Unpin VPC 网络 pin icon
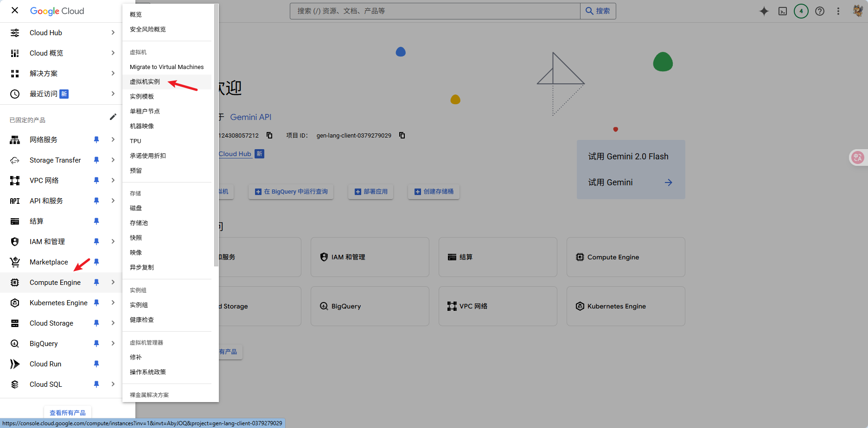The image size is (868, 428). coord(96,181)
